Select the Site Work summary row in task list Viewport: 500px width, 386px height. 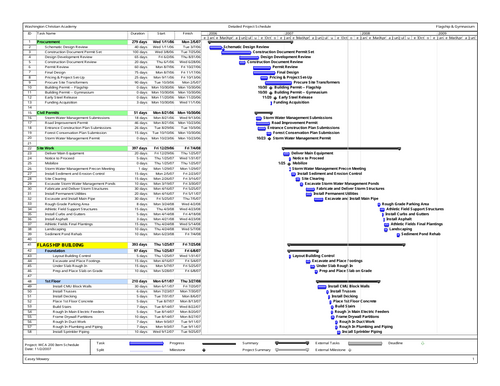pos(112,148)
